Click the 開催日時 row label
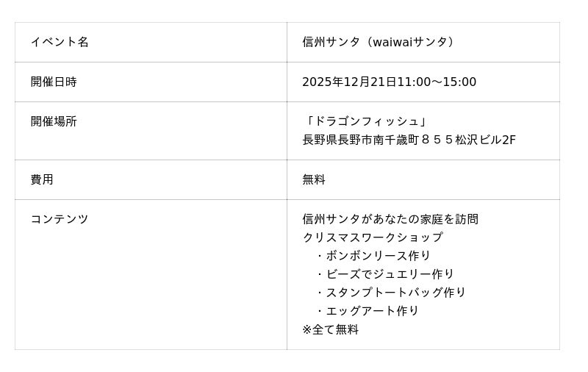The image size is (588, 372). (54, 82)
